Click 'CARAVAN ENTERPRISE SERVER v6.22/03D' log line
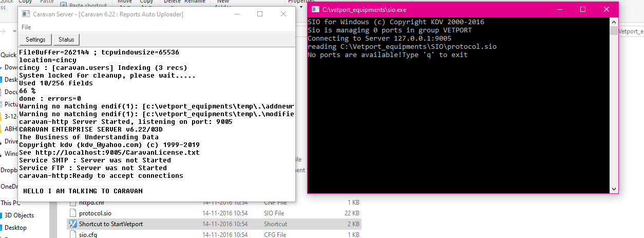The height and width of the screenshot is (238, 644). tap(91, 130)
